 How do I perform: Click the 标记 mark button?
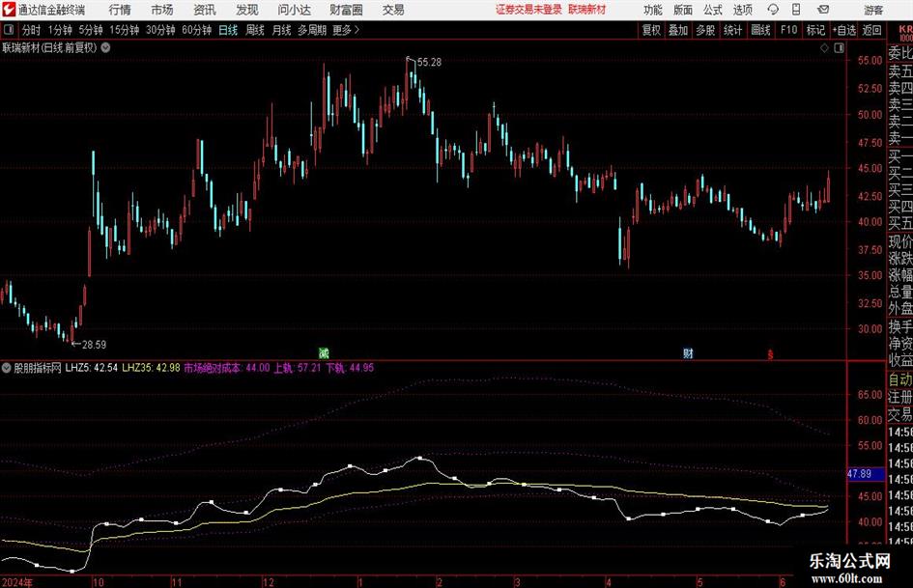pyautogui.click(x=815, y=30)
